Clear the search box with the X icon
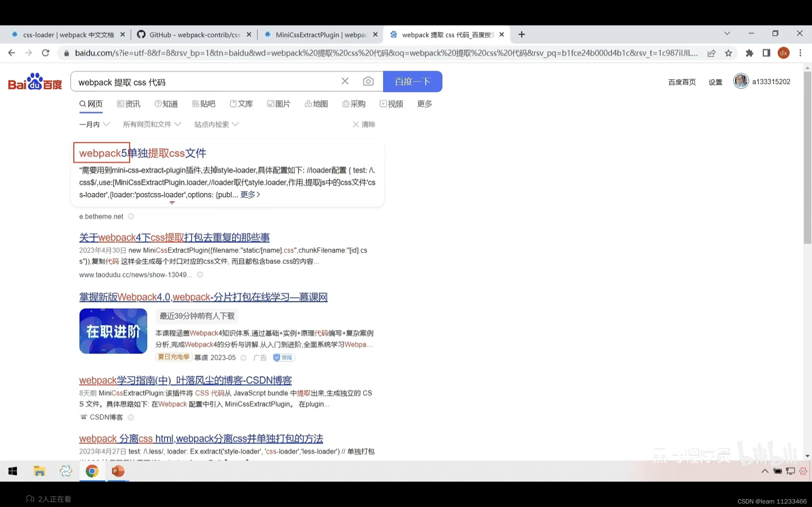812x507 pixels. tap(345, 81)
